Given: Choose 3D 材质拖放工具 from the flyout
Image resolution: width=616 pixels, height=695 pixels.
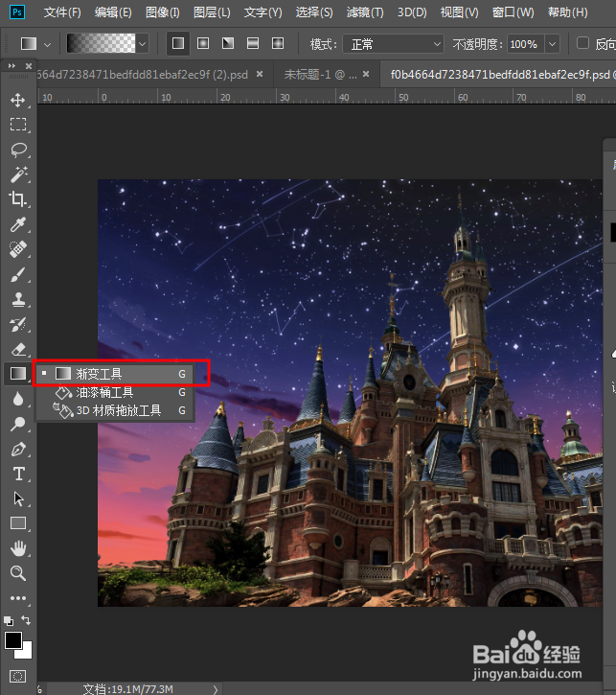Looking at the screenshot, I should click(x=116, y=410).
